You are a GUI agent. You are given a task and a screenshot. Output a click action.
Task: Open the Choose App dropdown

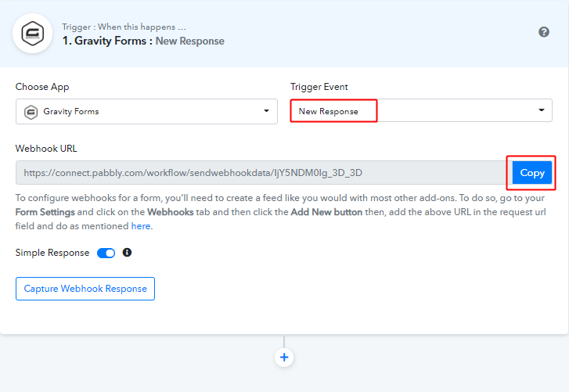[146, 111]
